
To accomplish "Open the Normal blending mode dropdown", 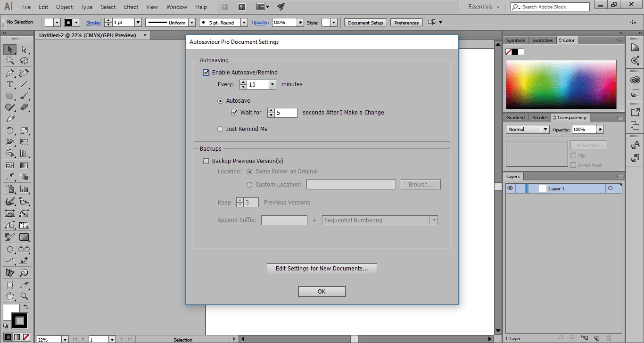I will pyautogui.click(x=545, y=129).
